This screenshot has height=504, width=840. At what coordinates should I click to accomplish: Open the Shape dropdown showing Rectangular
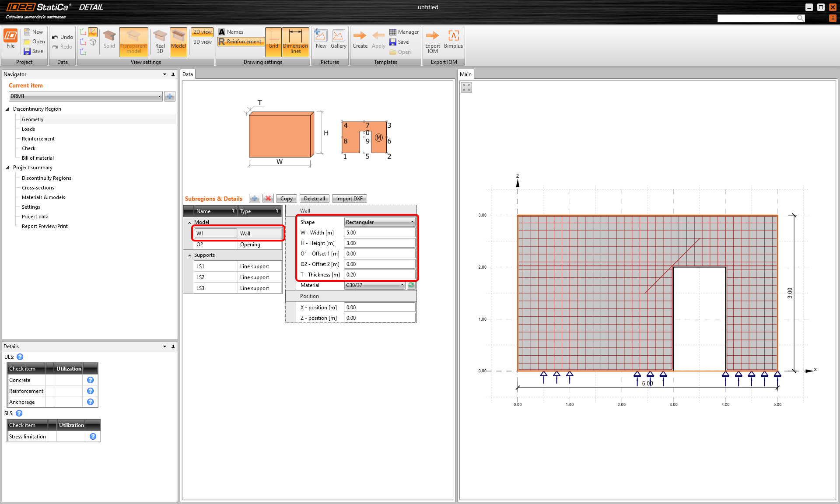(379, 222)
